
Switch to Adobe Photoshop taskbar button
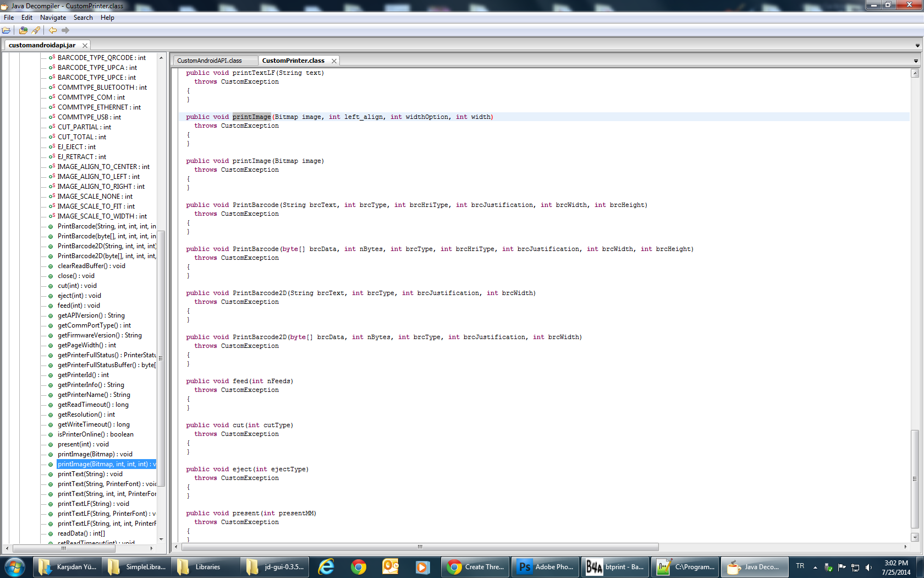coord(546,566)
